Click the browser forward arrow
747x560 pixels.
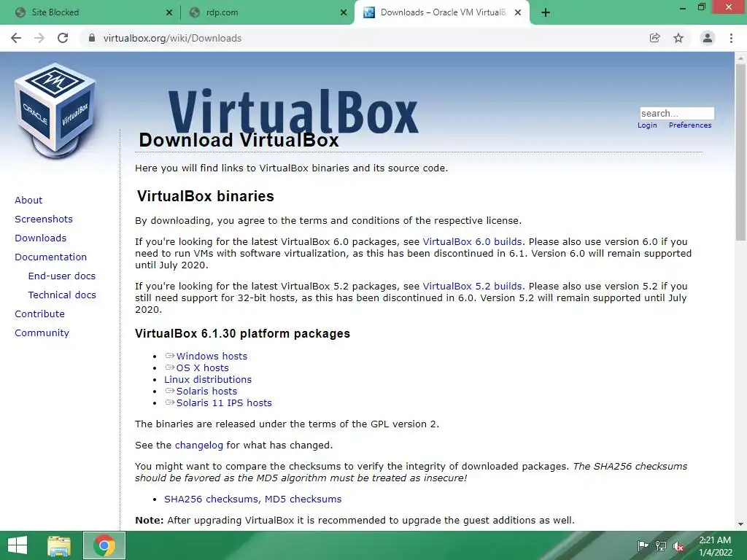[x=39, y=38]
